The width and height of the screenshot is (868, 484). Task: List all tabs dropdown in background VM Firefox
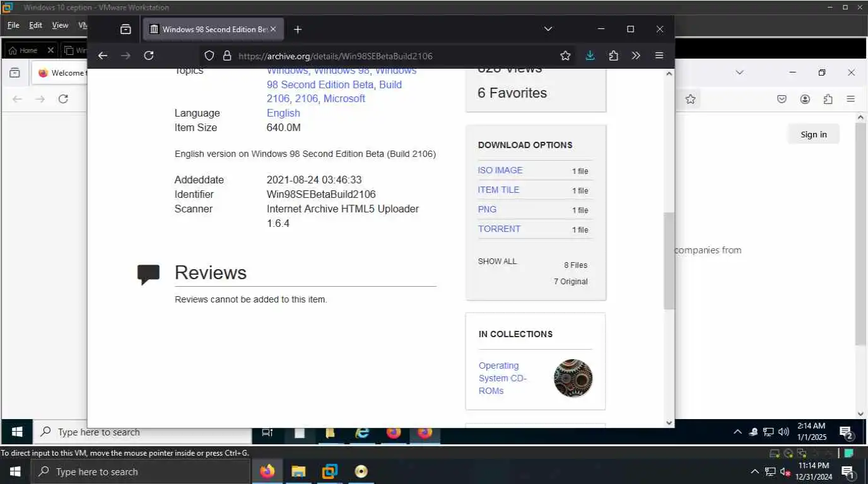tap(739, 72)
